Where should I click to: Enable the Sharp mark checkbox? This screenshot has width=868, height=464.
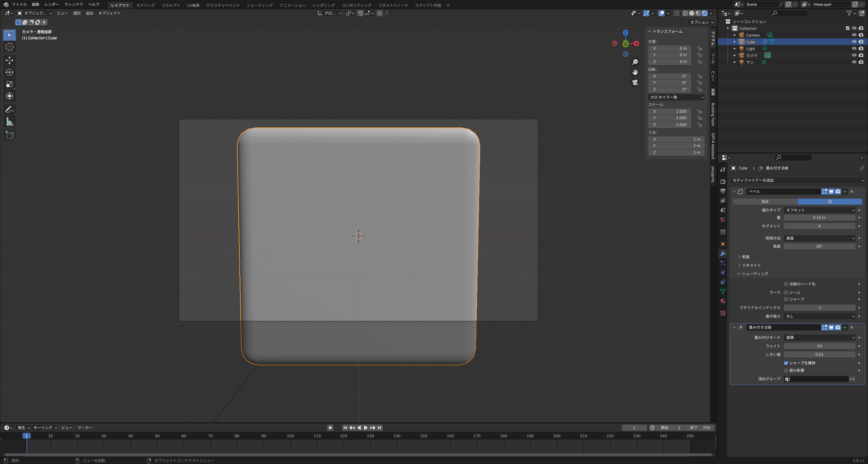(x=786, y=299)
